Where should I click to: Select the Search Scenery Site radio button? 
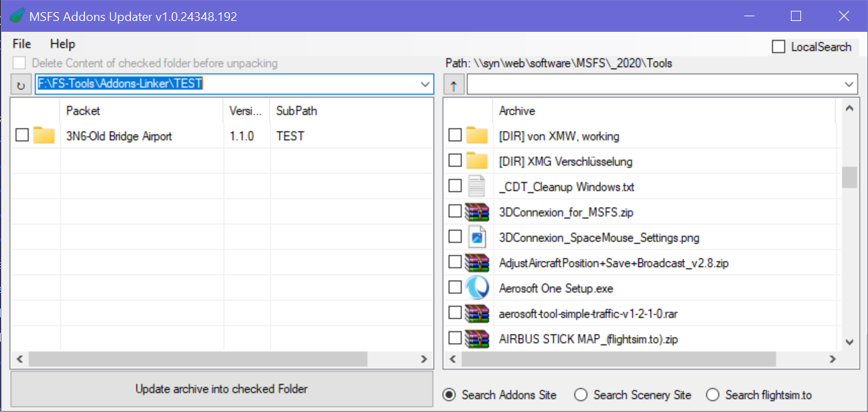[581, 394]
